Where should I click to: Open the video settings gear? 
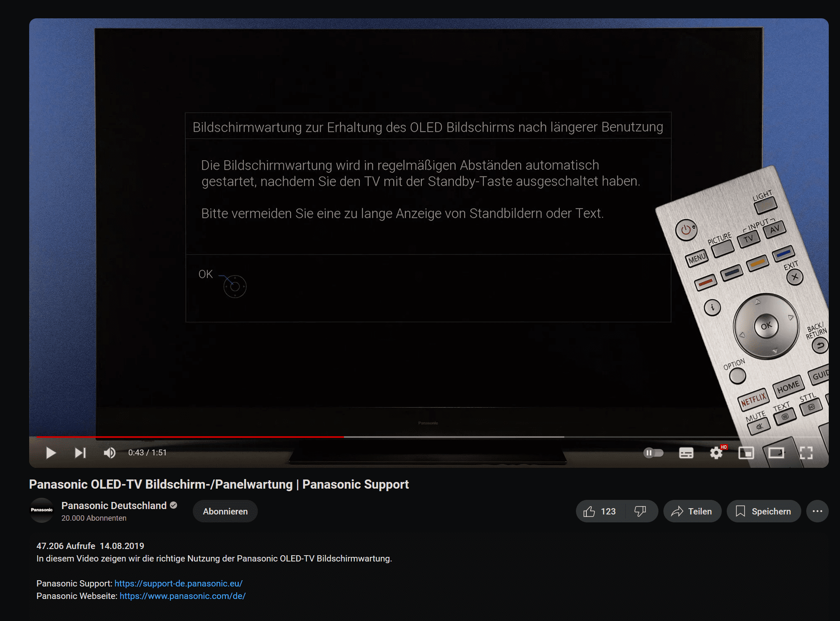coord(716,453)
